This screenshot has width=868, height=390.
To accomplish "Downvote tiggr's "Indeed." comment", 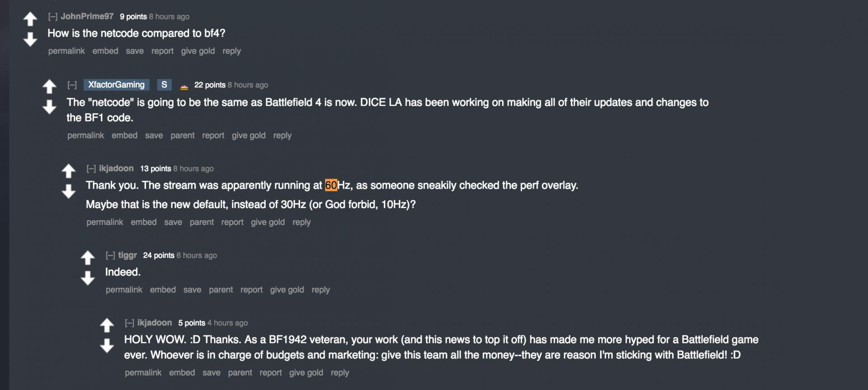I will (88, 278).
